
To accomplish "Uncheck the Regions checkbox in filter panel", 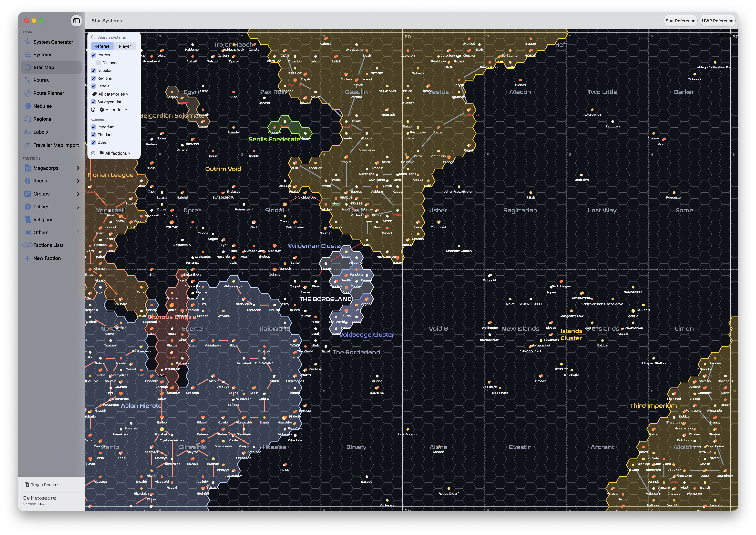I will pyautogui.click(x=93, y=78).
